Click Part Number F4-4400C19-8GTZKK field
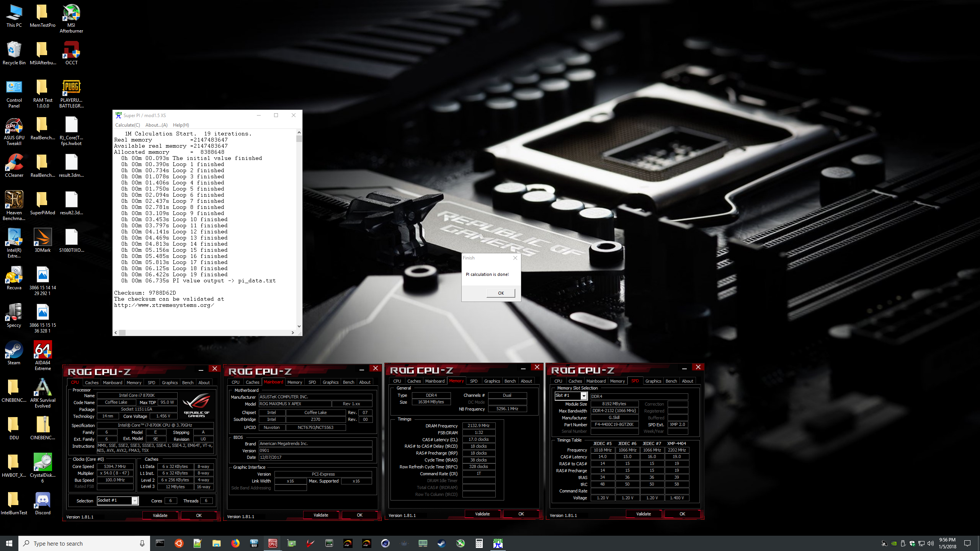This screenshot has width=980, height=551. coord(614,424)
